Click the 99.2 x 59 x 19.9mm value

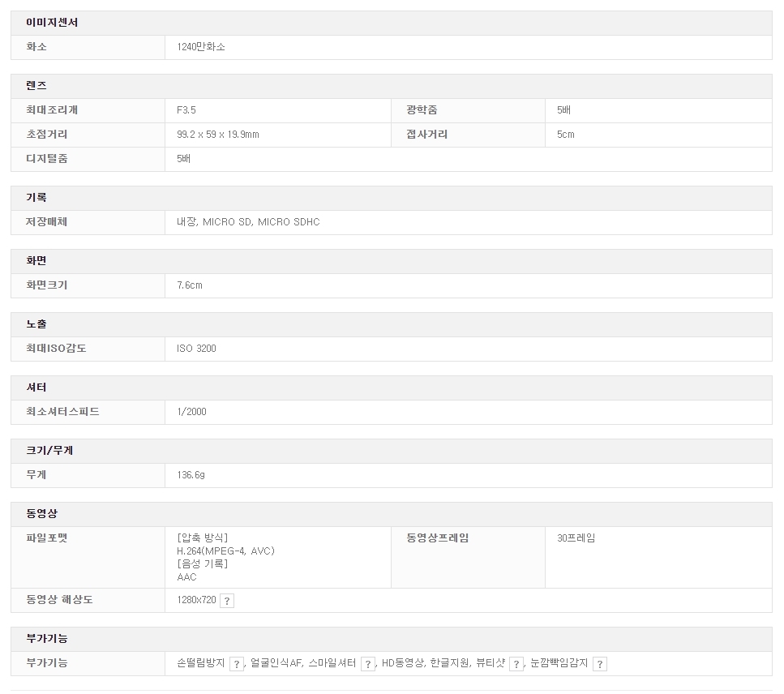pyautogui.click(x=218, y=135)
